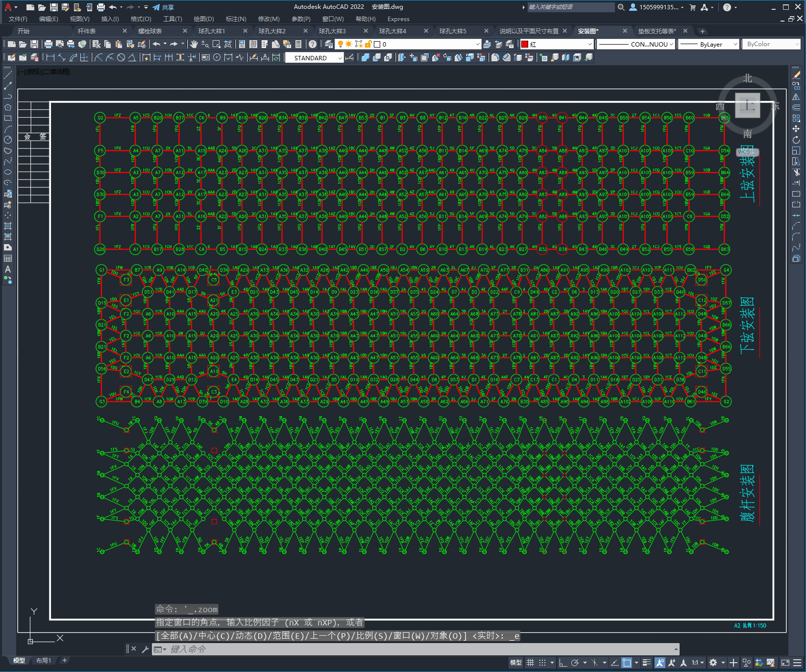Open the AutoCAD application menu logo

[8, 7]
